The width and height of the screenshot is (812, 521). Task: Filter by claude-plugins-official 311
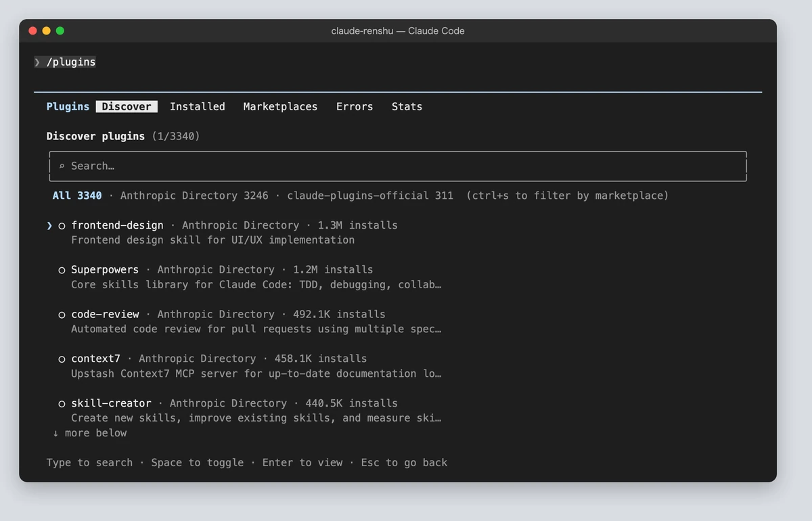[x=370, y=196]
